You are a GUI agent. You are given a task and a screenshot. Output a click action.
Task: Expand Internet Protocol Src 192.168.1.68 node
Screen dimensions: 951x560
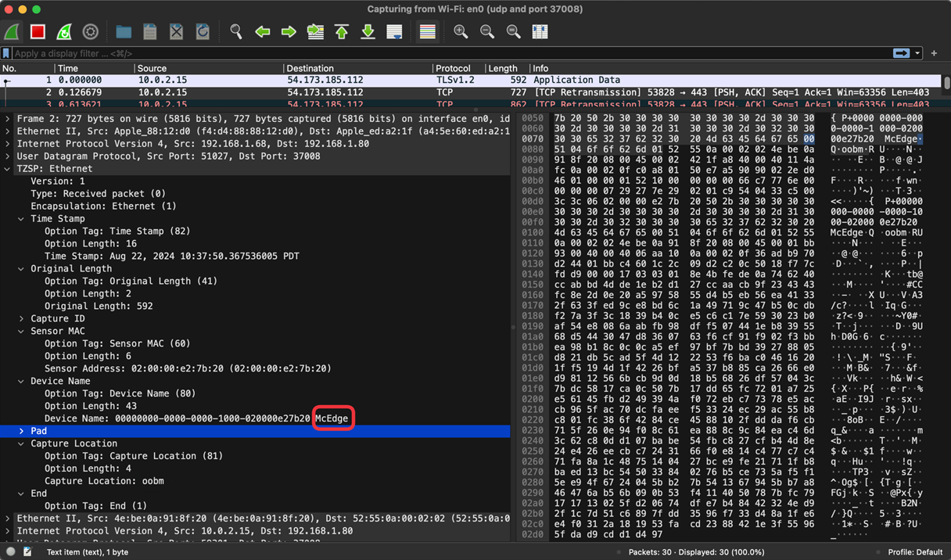coord(8,143)
